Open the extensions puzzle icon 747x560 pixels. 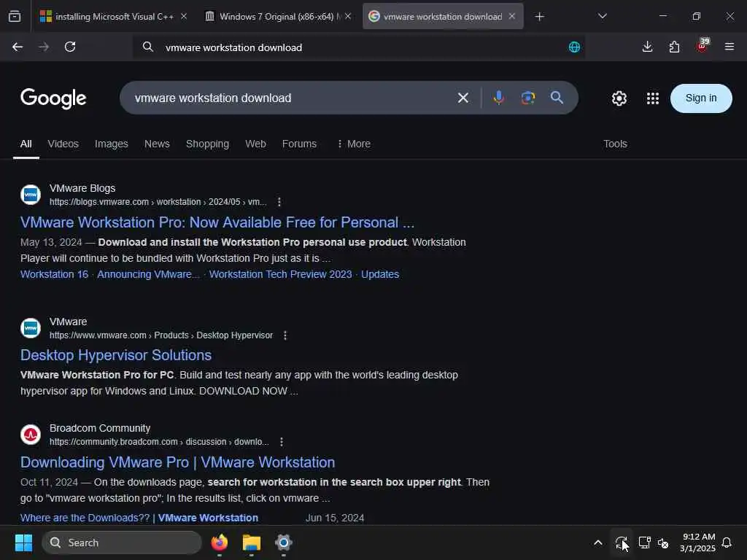pos(674,47)
